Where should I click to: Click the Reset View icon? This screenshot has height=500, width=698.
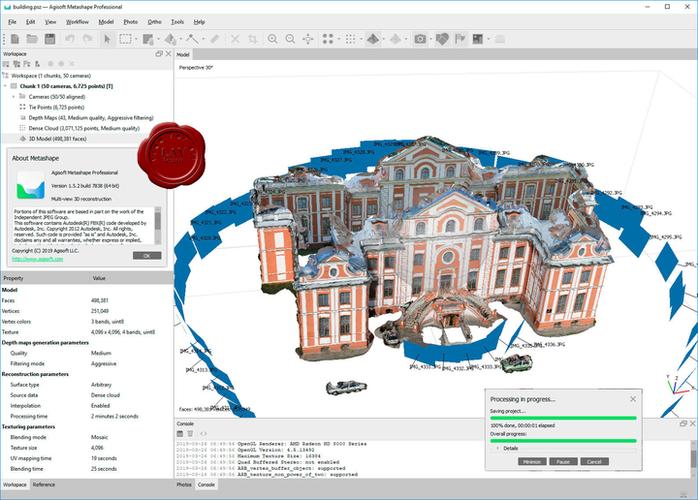click(x=308, y=39)
